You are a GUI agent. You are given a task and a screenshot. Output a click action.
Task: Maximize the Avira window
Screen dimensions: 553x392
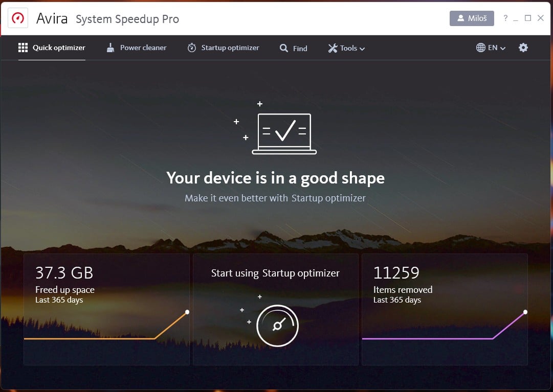tap(528, 18)
